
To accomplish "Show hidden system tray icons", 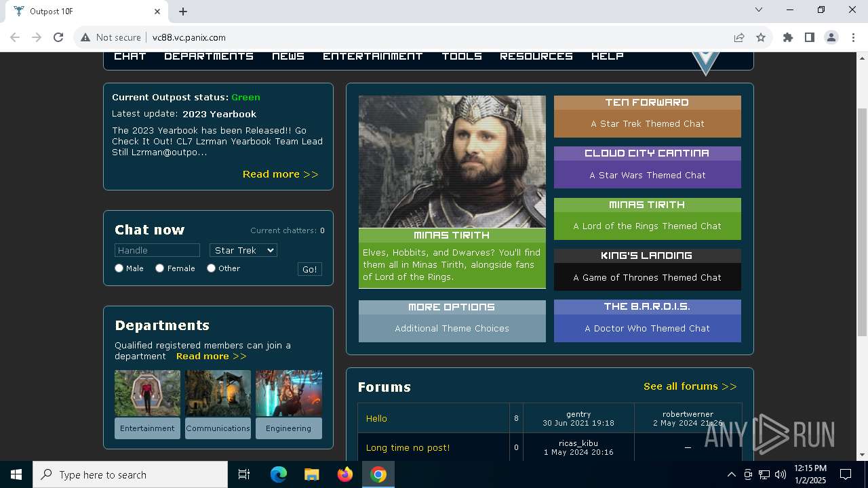I will click(x=731, y=474).
